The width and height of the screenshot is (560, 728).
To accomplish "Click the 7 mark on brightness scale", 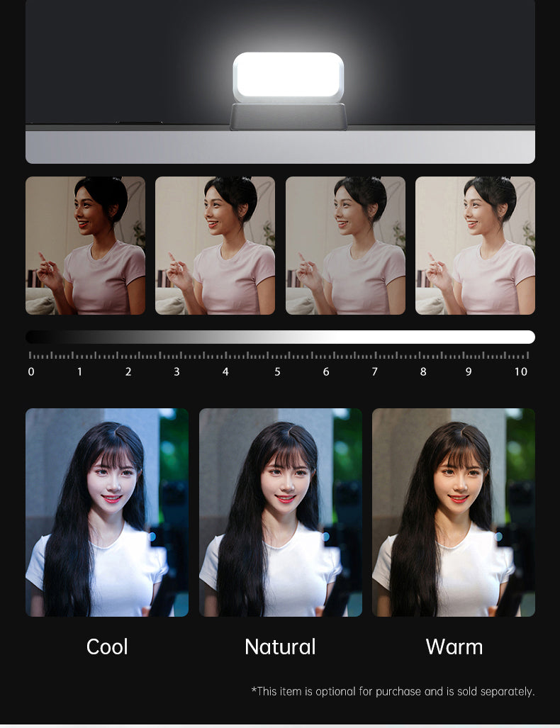I will coord(374,371).
